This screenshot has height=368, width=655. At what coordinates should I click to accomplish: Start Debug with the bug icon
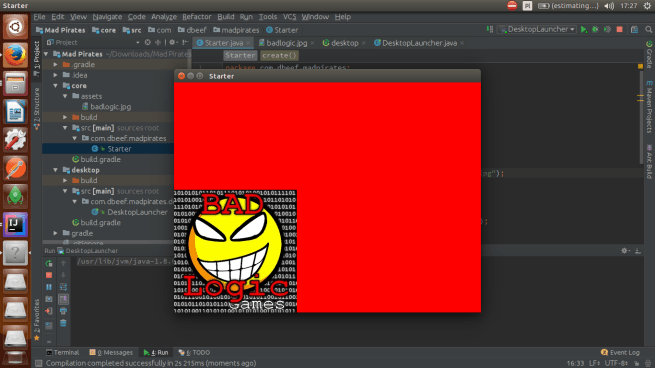pos(595,30)
